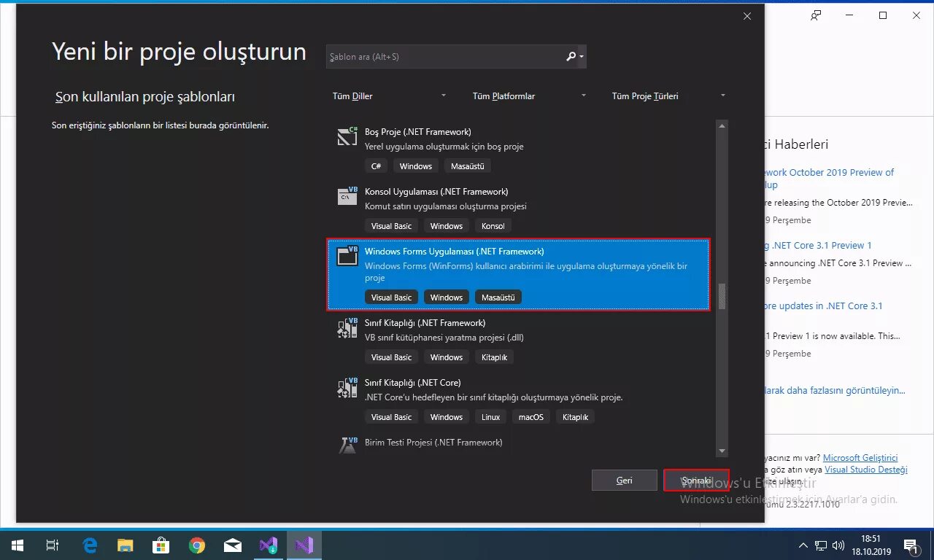The height and width of the screenshot is (560, 934).
Task: Click the volume icon in the system tray
Action: point(838,545)
